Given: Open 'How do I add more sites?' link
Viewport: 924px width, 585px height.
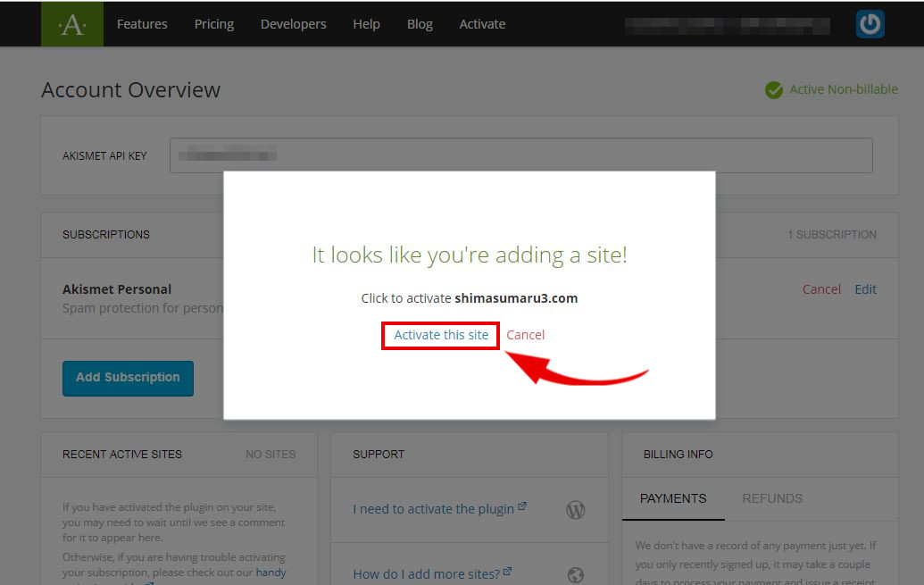Looking at the screenshot, I should [x=432, y=573].
